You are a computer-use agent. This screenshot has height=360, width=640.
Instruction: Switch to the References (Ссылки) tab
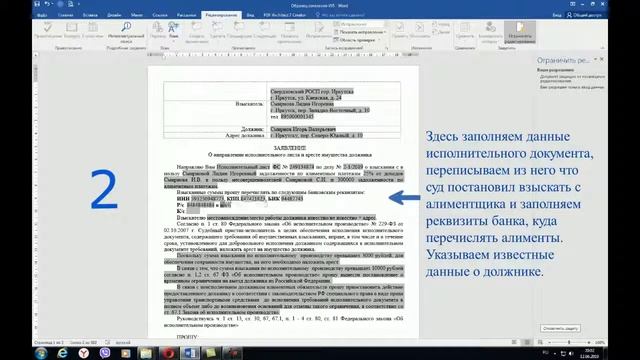(x=160, y=15)
